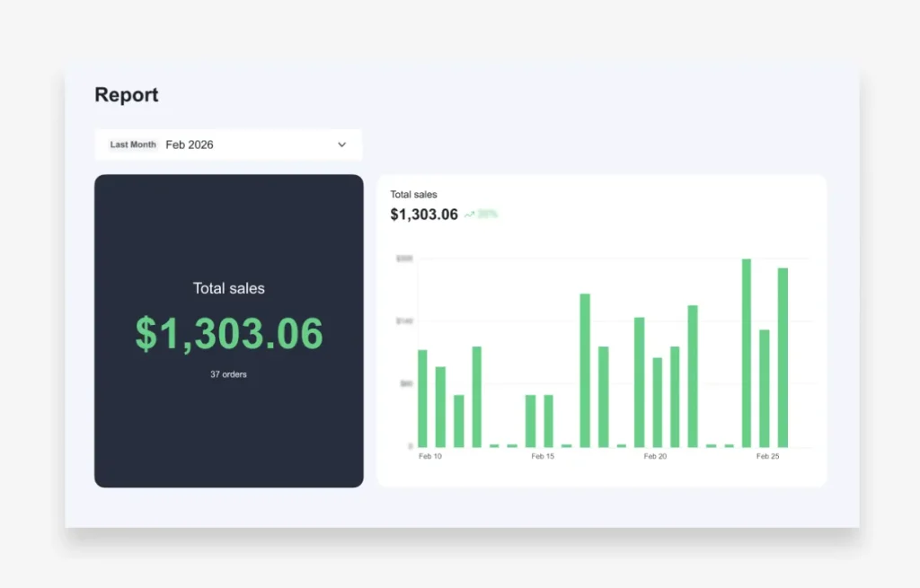Open the 37 orders link

pos(228,374)
